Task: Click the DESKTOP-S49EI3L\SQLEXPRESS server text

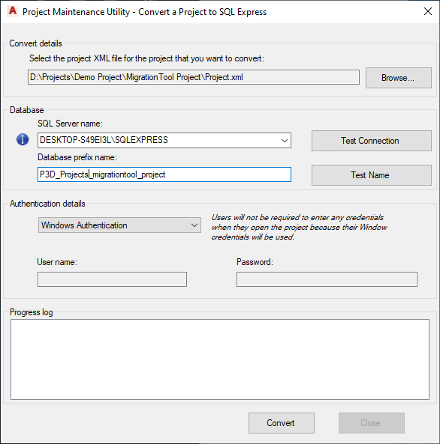Action: (x=104, y=140)
